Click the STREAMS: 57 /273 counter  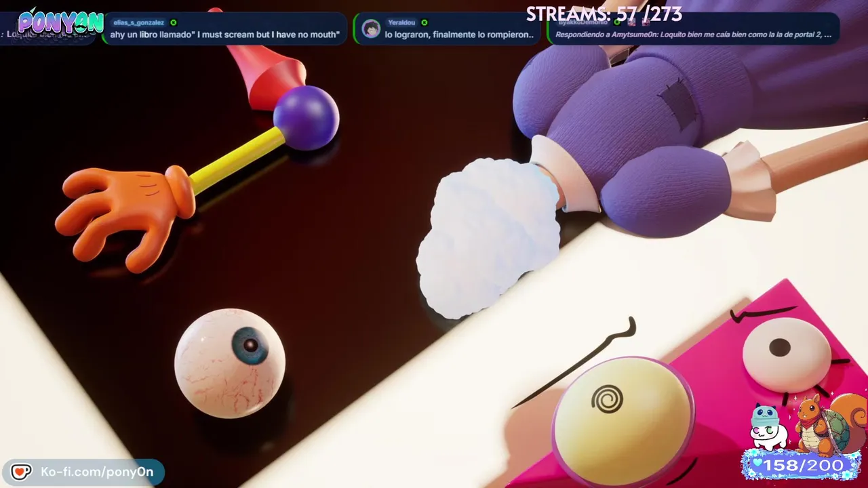[604, 14]
